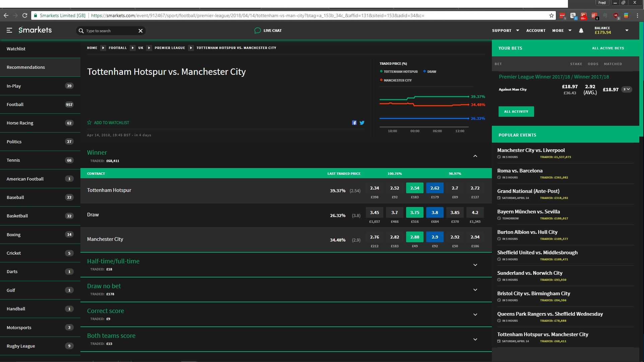This screenshot has width=644, height=362.
Task: Click the Smarkets logo
Action: [x=35, y=30]
